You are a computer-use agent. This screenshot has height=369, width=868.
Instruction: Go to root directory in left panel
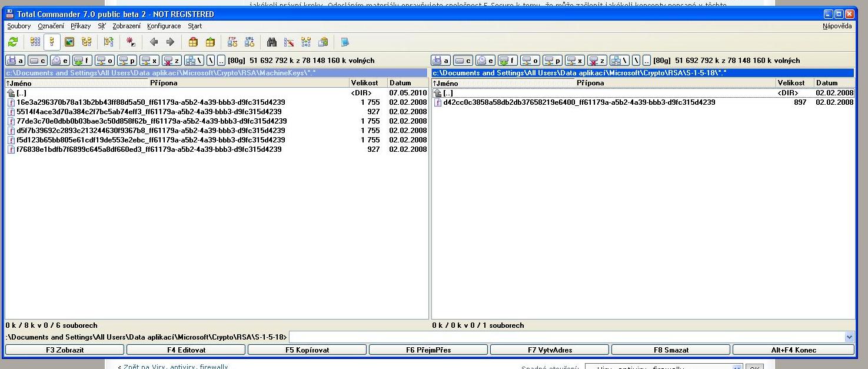pyautogui.click(x=211, y=60)
